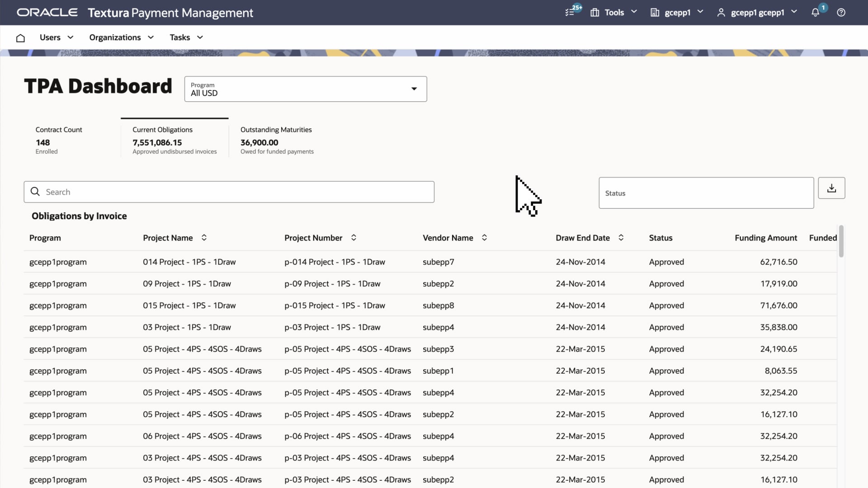Image resolution: width=868 pixels, height=488 pixels.
Task: Sort by Vendor Name column arrows
Action: tap(485, 238)
